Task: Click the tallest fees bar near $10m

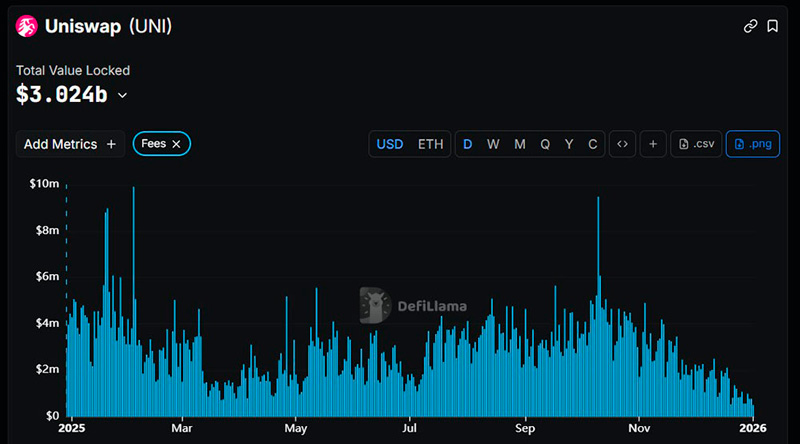Action: pyautogui.click(x=134, y=301)
